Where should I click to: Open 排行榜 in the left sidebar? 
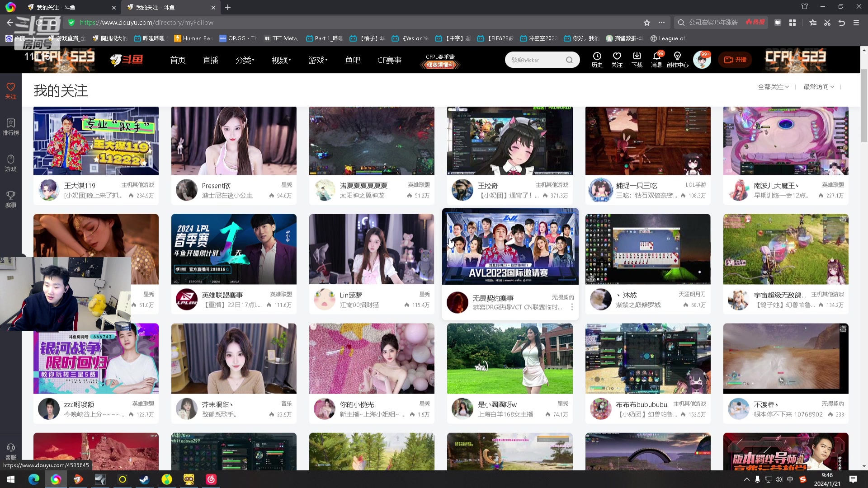tap(11, 127)
